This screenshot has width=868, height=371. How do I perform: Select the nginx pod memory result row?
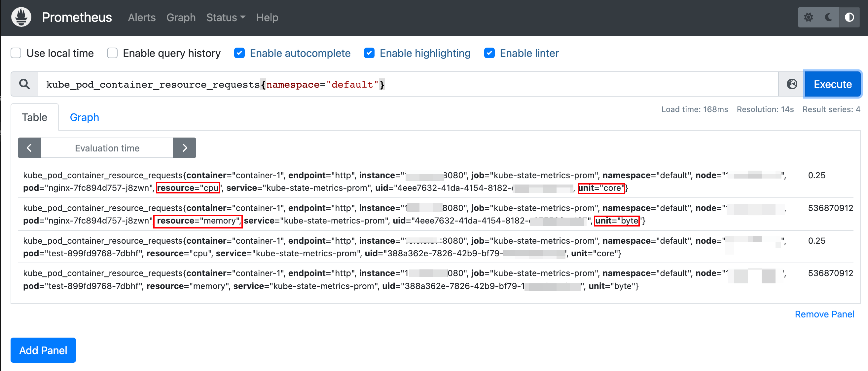[435, 214]
